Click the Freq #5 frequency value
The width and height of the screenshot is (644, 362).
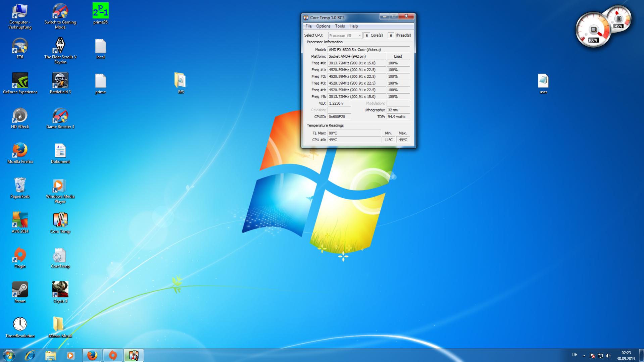point(356,97)
